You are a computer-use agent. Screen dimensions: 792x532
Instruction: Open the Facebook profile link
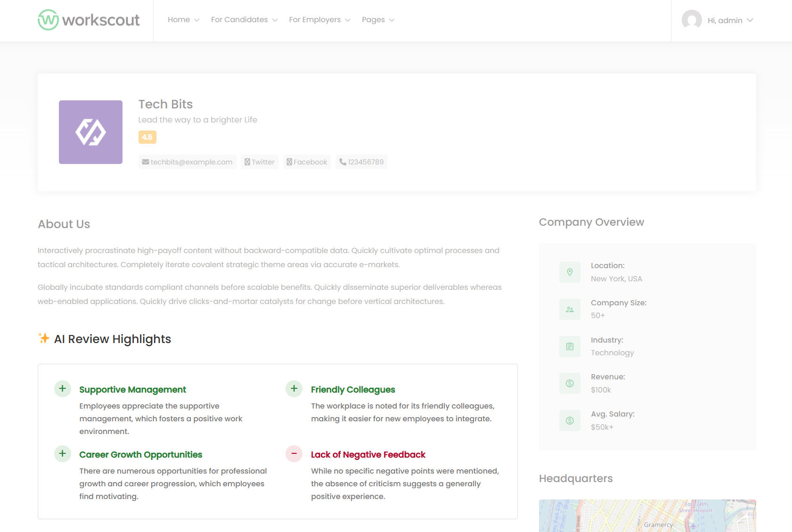[307, 162]
